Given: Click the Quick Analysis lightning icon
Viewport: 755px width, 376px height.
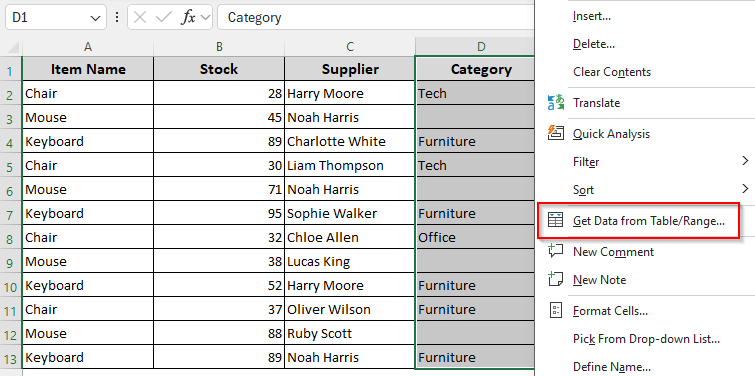Looking at the screenshot, I should click(x=556, y=133).
